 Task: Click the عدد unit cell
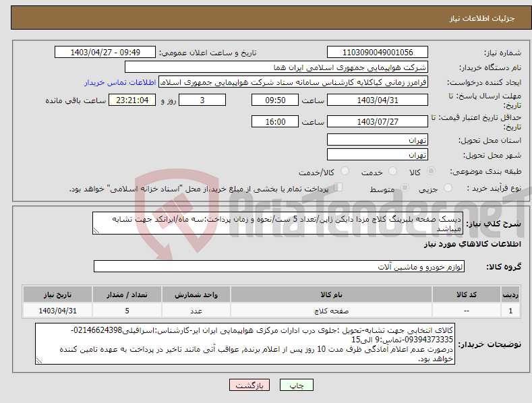(x=196, y=311)
